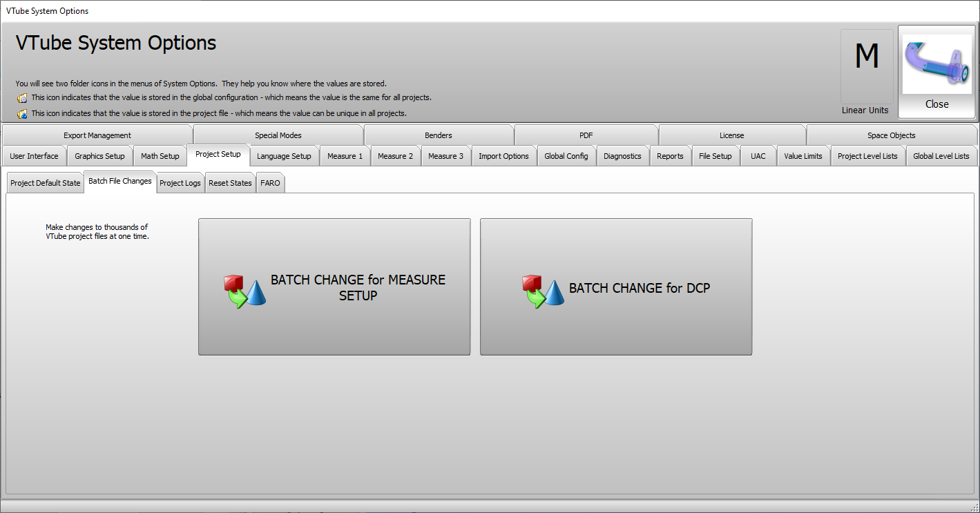Open the FARO sub-tab

pyautogui.click(x=270, y=184)
